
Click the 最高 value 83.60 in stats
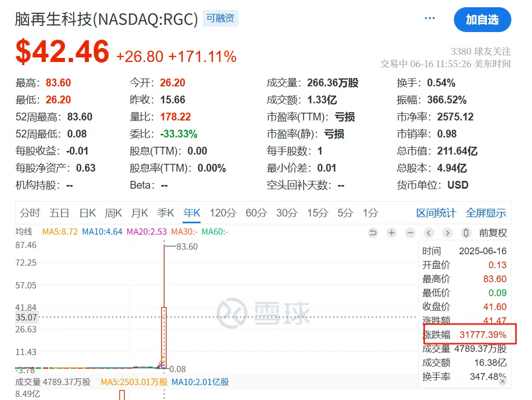coord(58,83)
